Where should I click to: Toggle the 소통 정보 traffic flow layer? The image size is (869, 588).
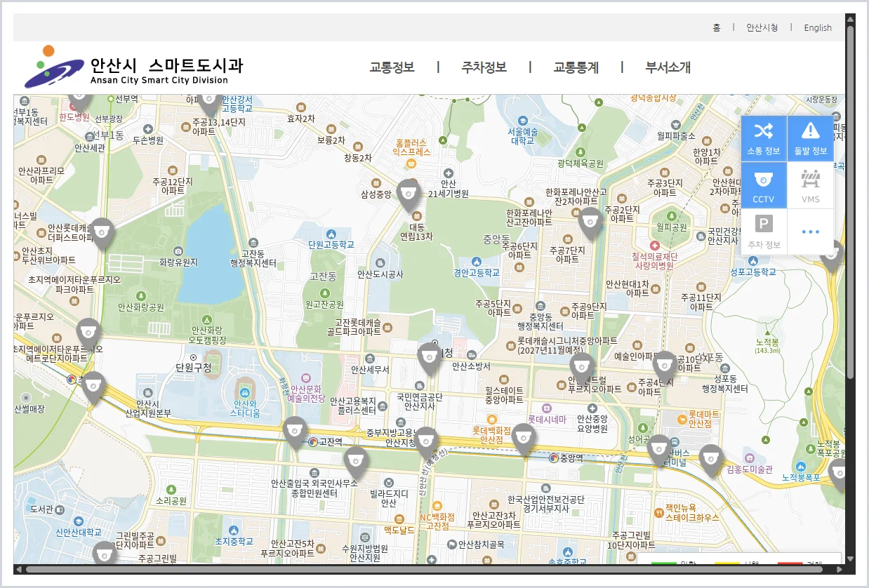pyautogui.click(x=764, y=138)
